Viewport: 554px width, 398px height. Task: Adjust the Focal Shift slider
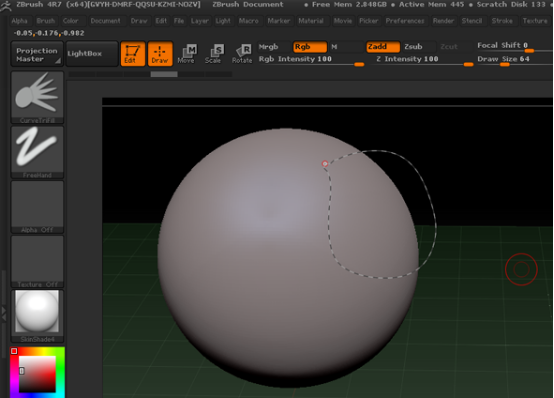pyautogui.click(x=514, y=46)
